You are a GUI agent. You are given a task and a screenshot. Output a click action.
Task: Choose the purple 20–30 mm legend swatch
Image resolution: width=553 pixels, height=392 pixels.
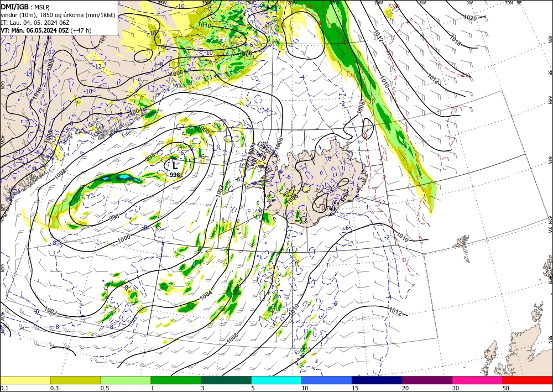click(427, 380)
